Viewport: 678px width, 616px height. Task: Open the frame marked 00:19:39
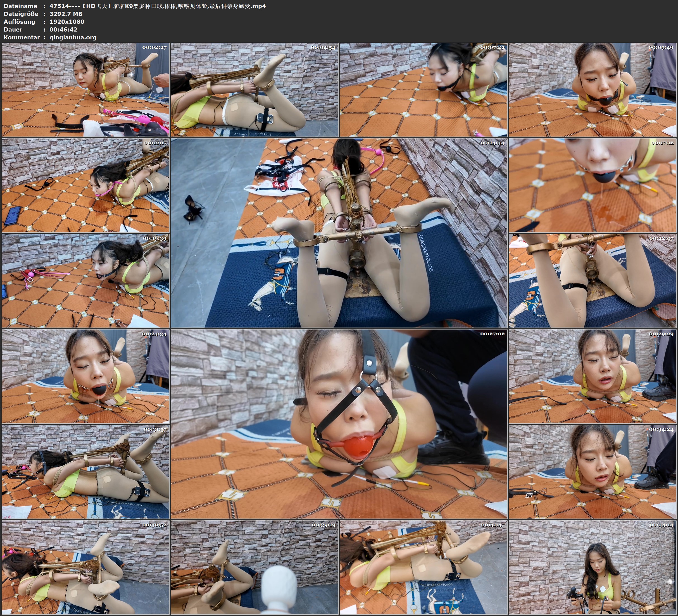coord(85,281)
